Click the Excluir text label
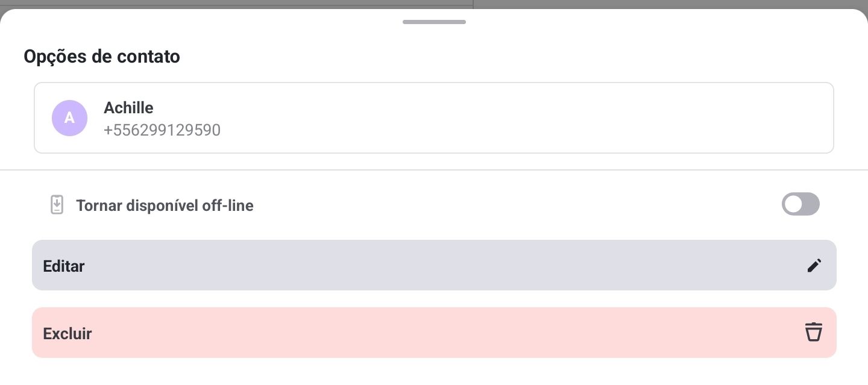This screenshot has height=385, width=868. 68,333
